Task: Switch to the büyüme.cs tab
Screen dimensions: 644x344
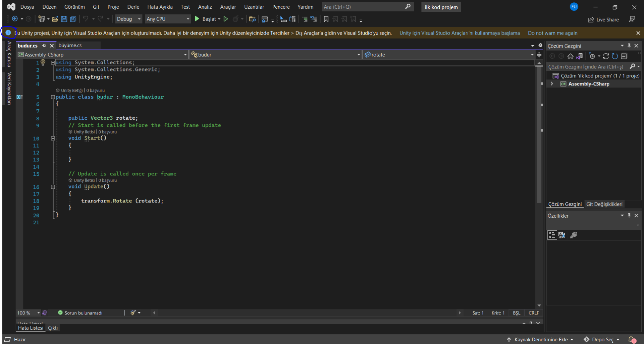Action: pos(70,46)
